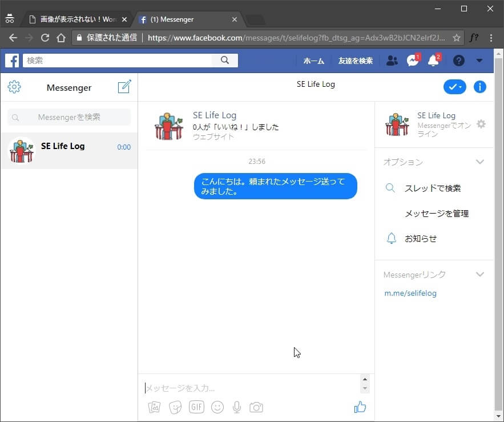The image size is (504, 422).
Task: Collapse the オプション section
Action: [x=480, y=162]
